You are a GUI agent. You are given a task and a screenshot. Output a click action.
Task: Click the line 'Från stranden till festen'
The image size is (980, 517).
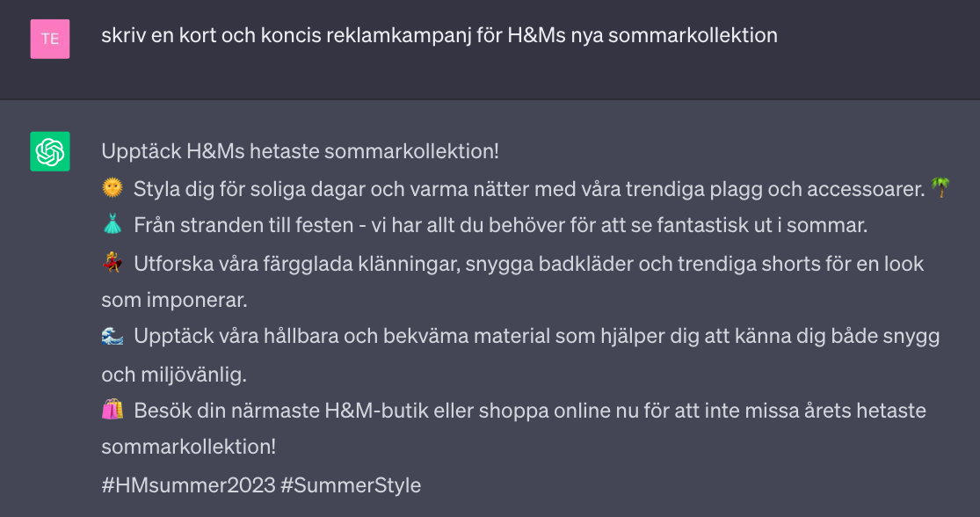(500, 225)
